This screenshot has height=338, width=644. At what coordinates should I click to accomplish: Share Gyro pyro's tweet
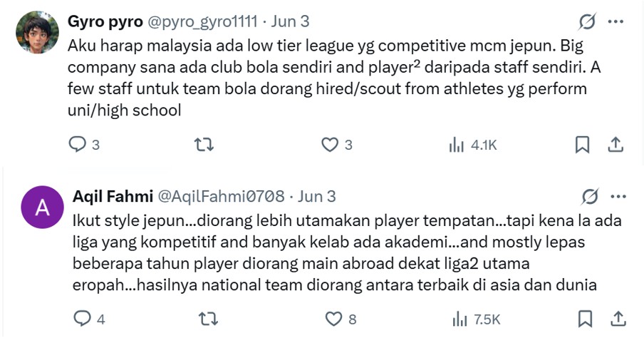616,145
